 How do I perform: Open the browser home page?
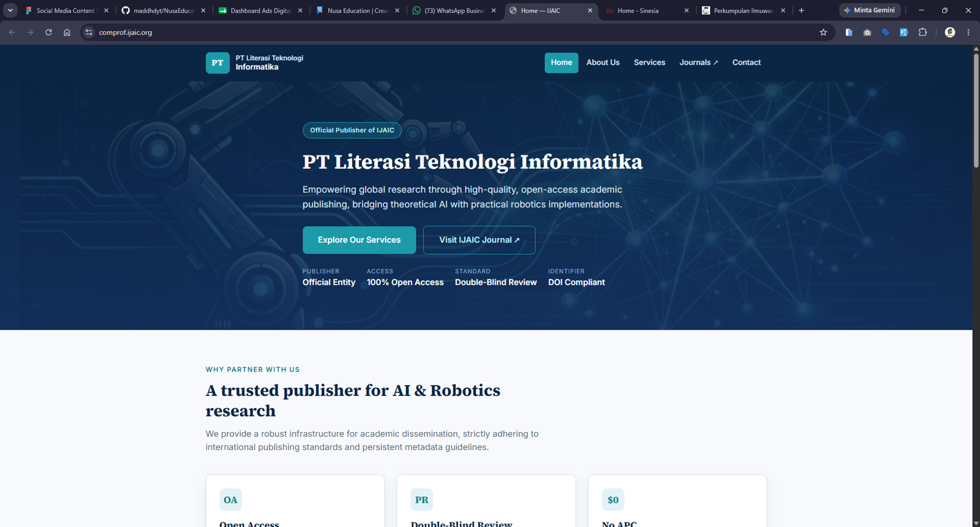click(67, 32)
